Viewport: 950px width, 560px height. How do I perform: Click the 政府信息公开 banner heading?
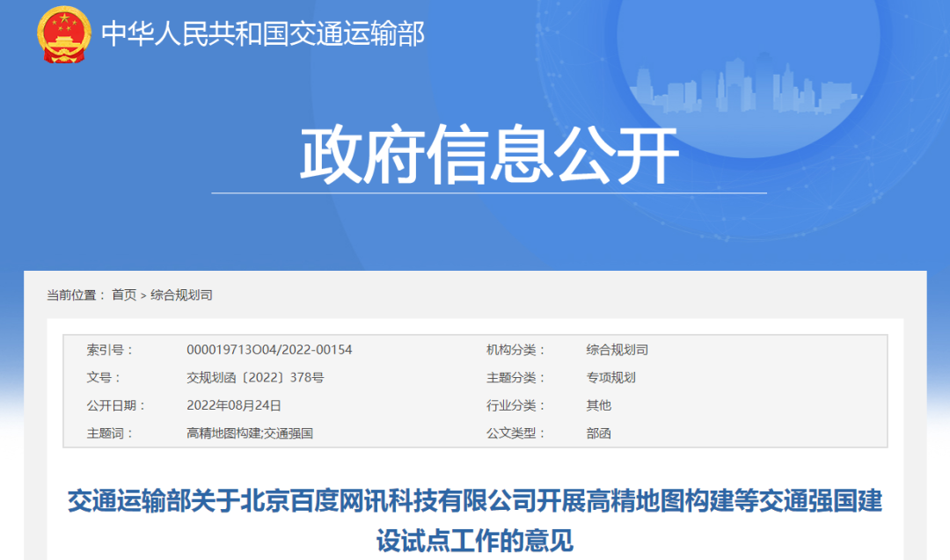coord(489,155)
